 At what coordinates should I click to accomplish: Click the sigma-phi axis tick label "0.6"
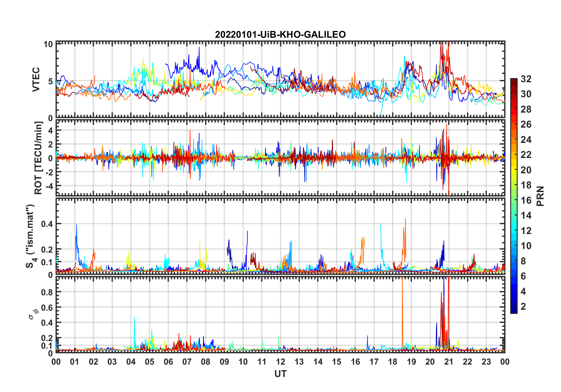(x=47, y=307)
